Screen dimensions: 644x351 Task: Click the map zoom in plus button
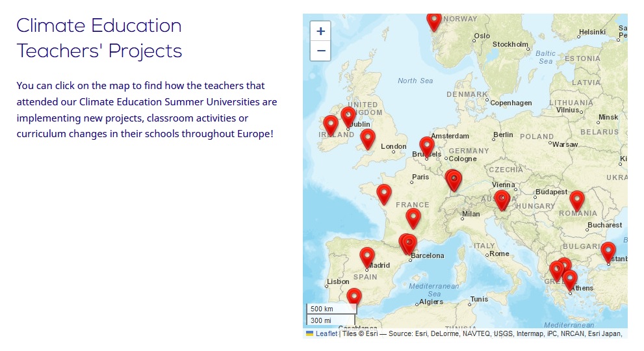coord(320,31)
